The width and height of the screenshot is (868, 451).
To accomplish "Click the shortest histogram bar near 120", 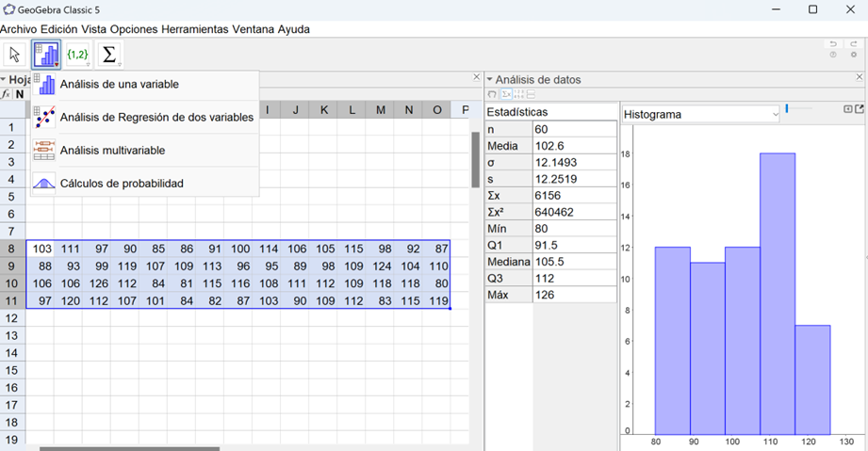I will click(x=812, y=379).
